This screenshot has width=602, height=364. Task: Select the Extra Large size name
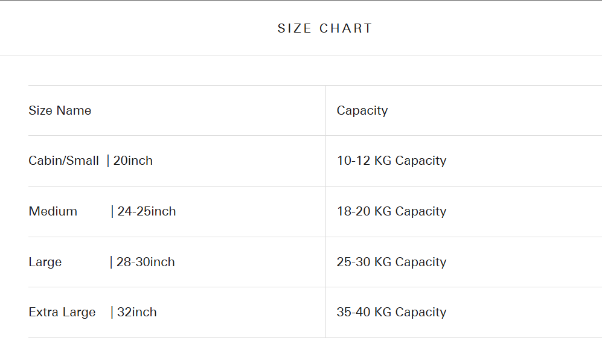62,312
